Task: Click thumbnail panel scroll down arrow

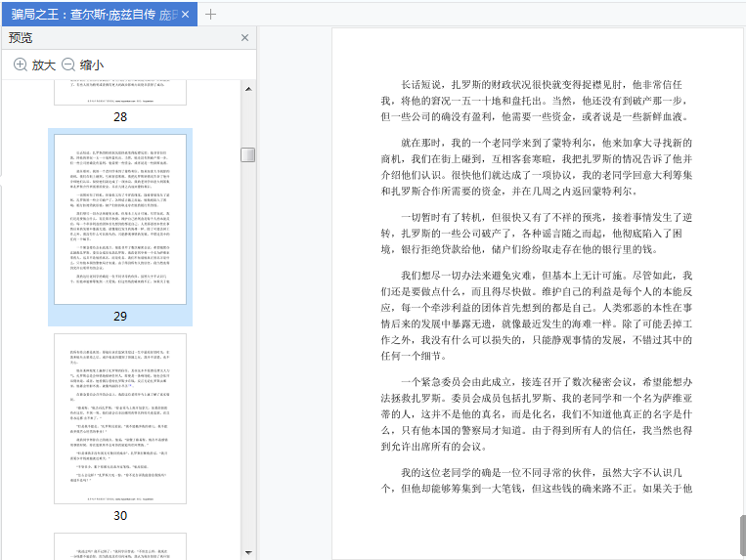Action: click(248, 552)
